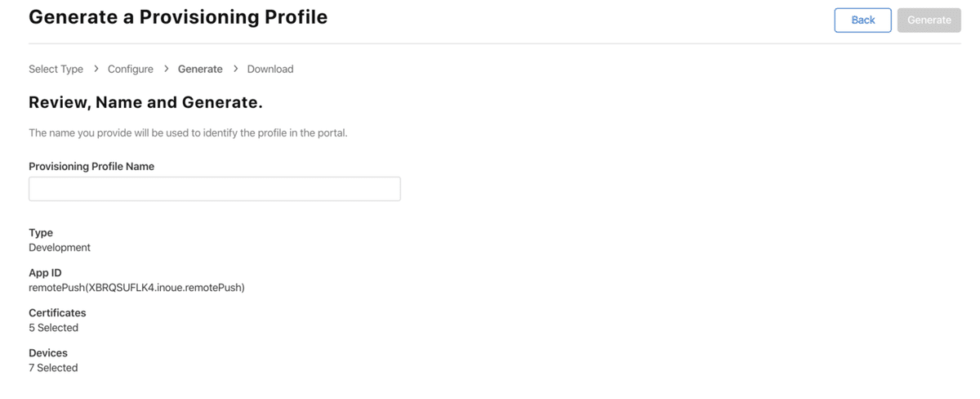
Task: Focus the Provisioning Profile Name text field
Action: pyautogui.click(x=214, y=189)
